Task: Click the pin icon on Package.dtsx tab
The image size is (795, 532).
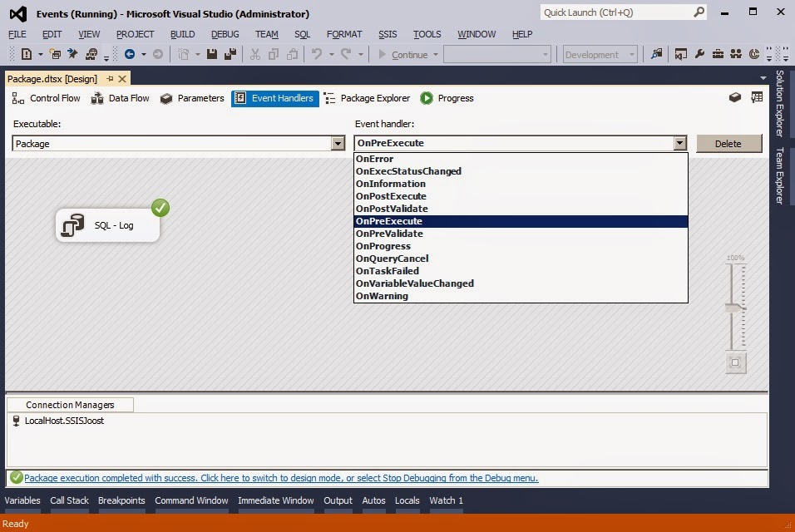Action: [110, 78]
